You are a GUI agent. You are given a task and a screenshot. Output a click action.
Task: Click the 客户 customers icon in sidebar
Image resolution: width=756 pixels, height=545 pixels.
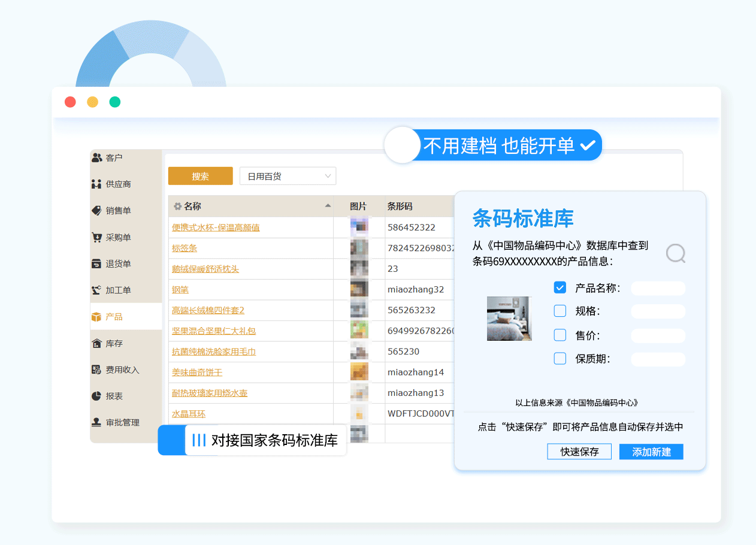coord(96,158)
